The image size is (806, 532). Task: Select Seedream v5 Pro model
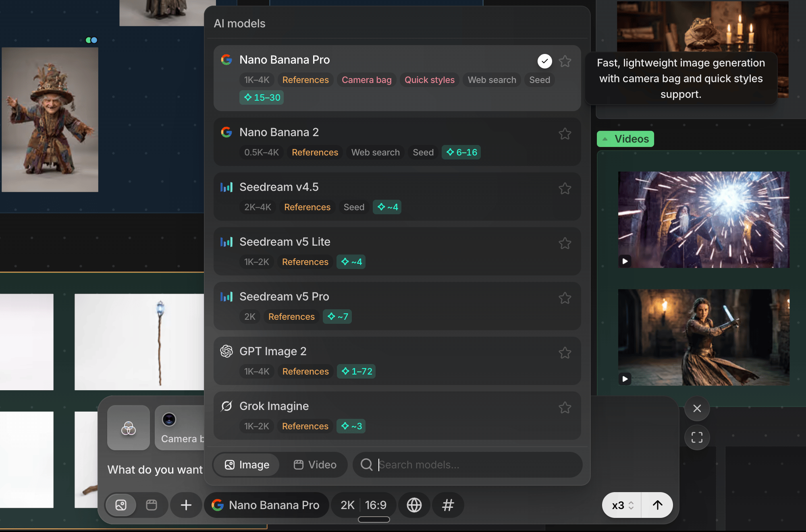click(397, 306)
